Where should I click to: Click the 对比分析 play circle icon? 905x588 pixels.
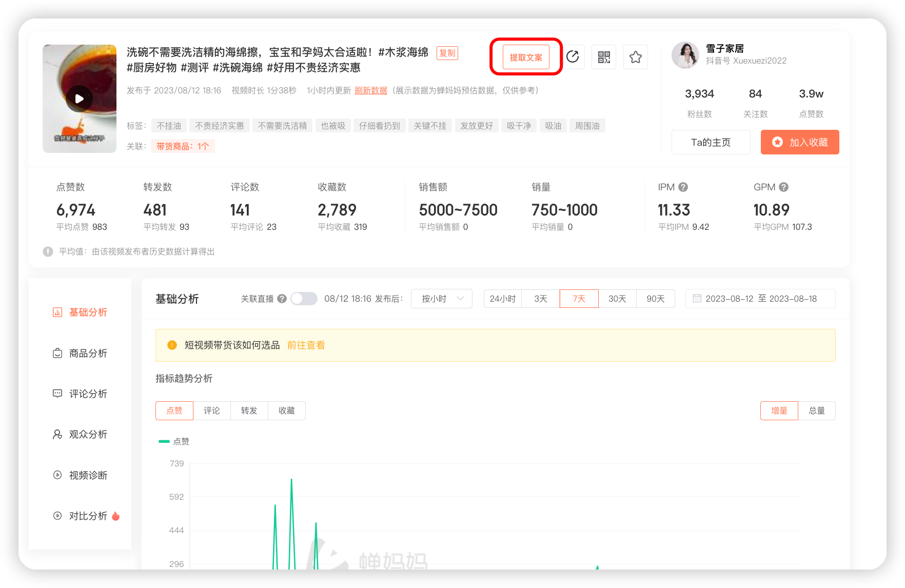click(x=57, y=516)
